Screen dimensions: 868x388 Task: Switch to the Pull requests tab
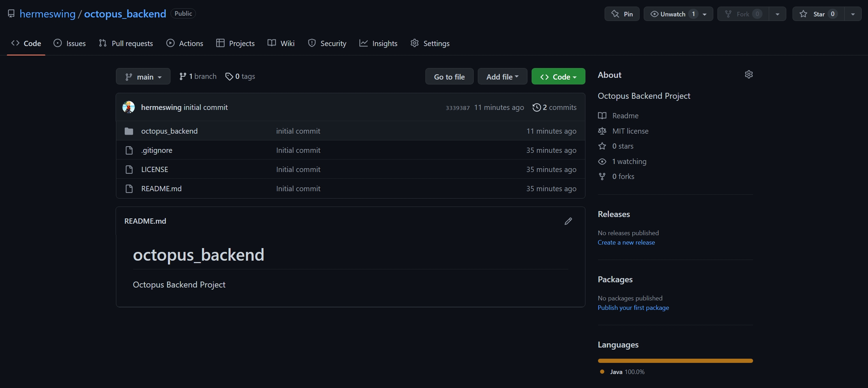[126, 43]
